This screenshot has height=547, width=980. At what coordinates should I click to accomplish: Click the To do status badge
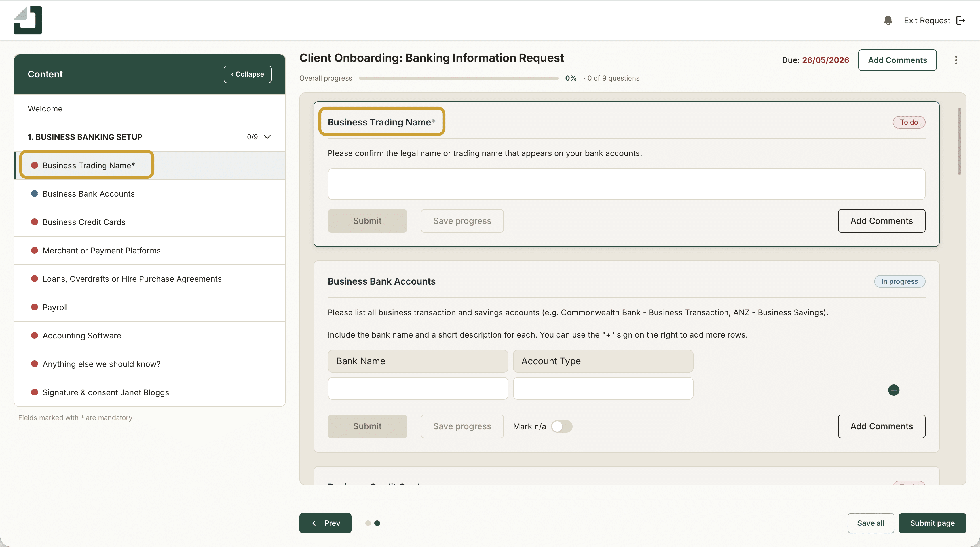coord(909,122)
